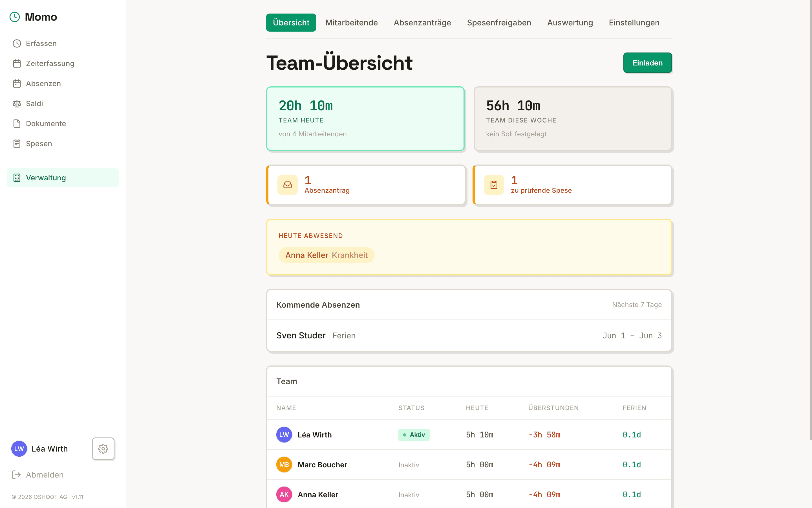
Task: Click the NAME column header
Action: (286, 408)
